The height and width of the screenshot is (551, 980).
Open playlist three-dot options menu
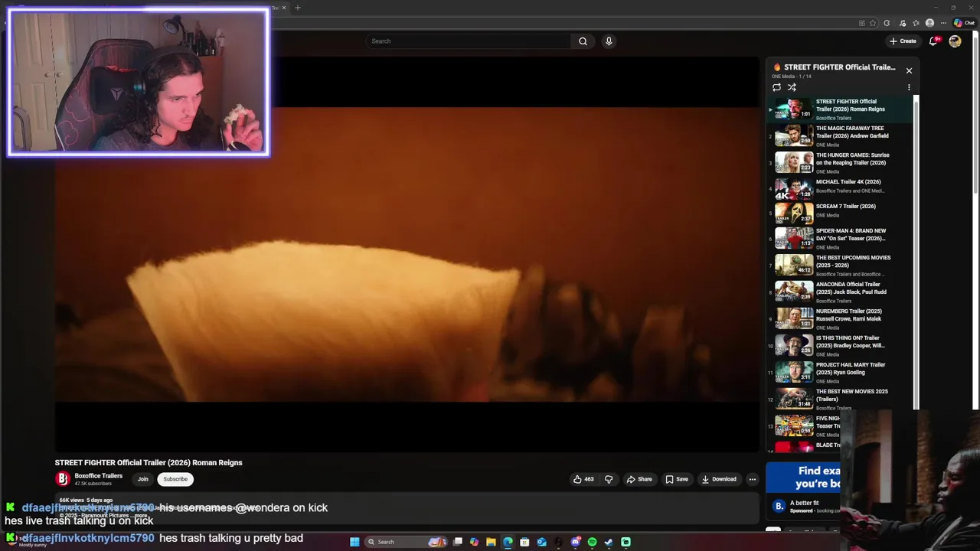click(x=909, y=87)
